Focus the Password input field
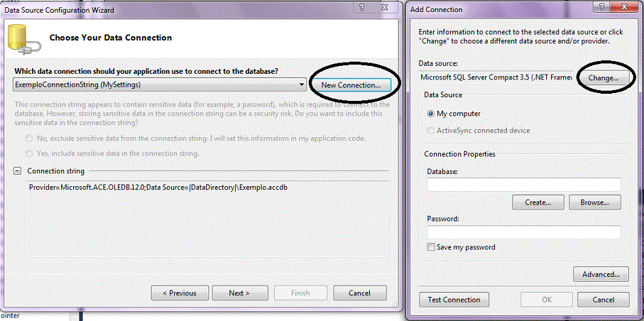Viewport: 644px width, 321px height. click(x=524, y=232)
